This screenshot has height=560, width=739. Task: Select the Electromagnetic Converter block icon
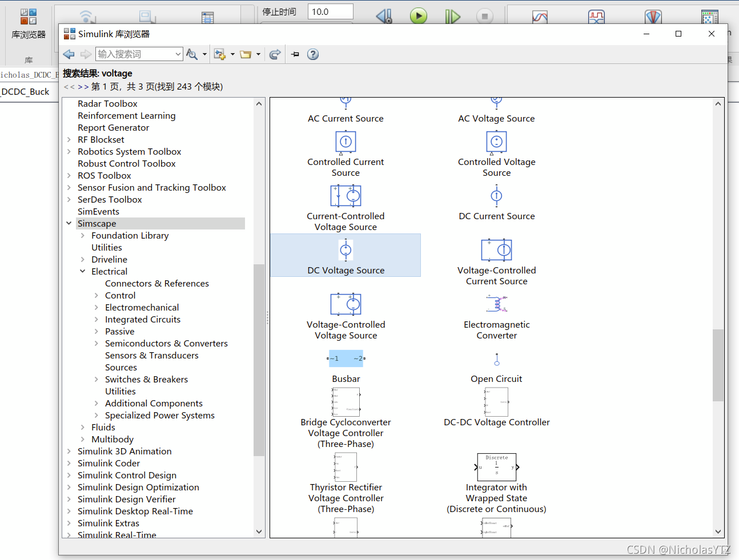[496, 304]
